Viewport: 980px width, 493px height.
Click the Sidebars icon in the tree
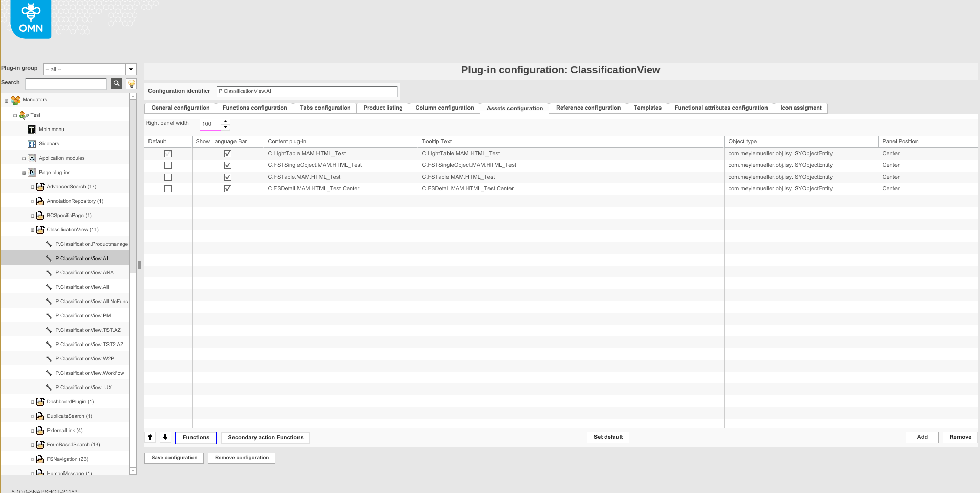point(31,143)
